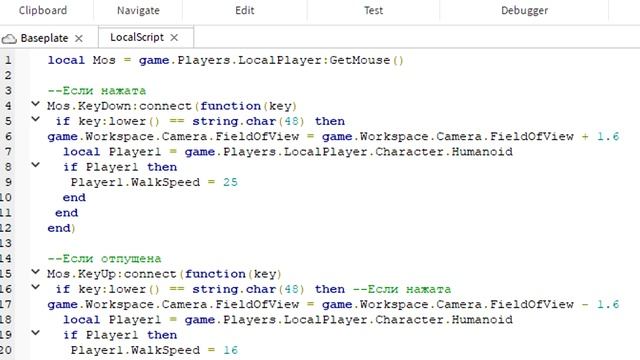The width and height of the screenshot is (640, 360).
Task: Collapse the if Player1 block on line 8
Action: point(36,165)
